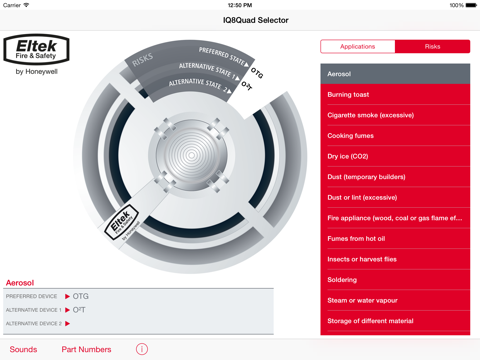Image resolution: width=480 pixels, height=360 pixels.
Task: Tap the Wi-Fi icon in status bar
Action: (26, 5)
